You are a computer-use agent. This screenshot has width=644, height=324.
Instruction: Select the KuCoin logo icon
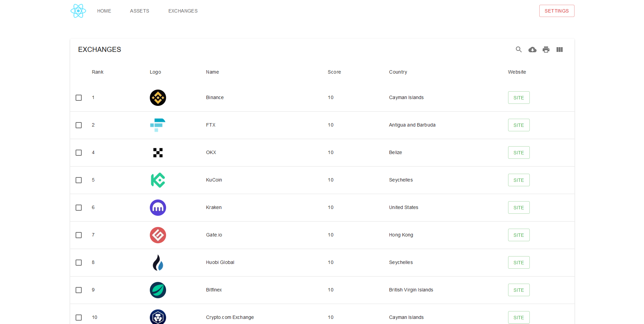(x=158, y=180)
